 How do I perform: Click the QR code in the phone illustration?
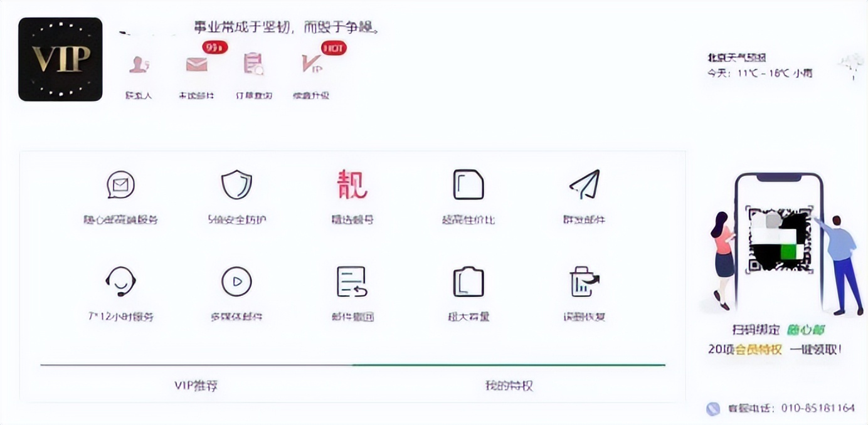[778, 239]
